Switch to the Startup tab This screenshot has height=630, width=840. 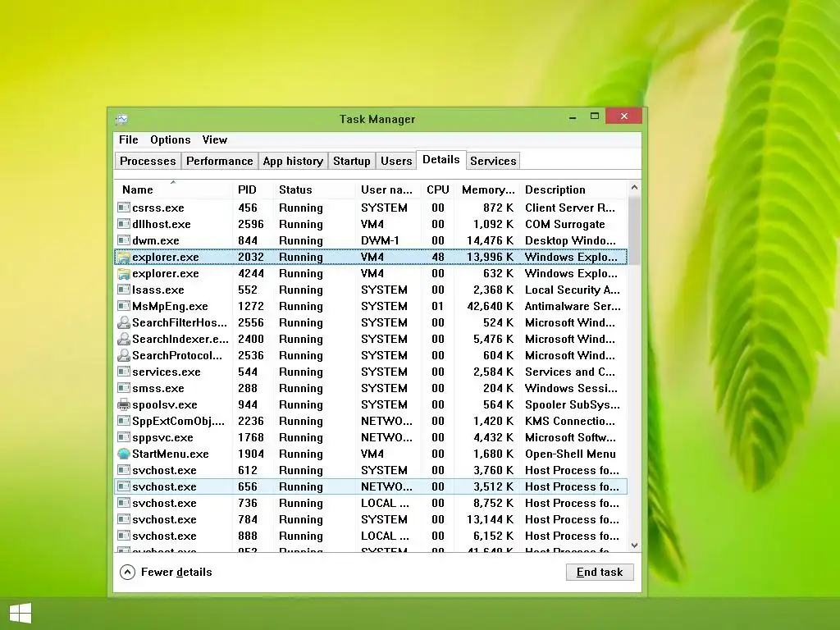tap(351, 161)
